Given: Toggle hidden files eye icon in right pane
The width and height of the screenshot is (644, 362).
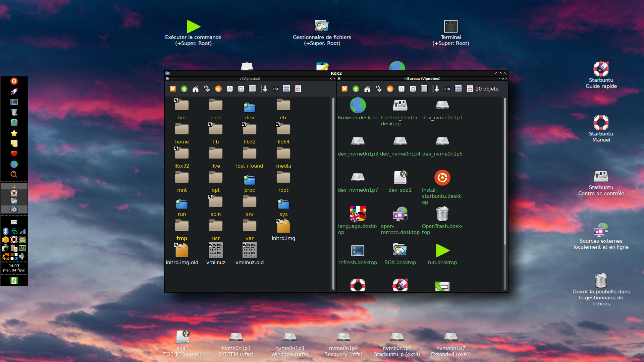Looking at the screenshot, I should coord(447,89).
